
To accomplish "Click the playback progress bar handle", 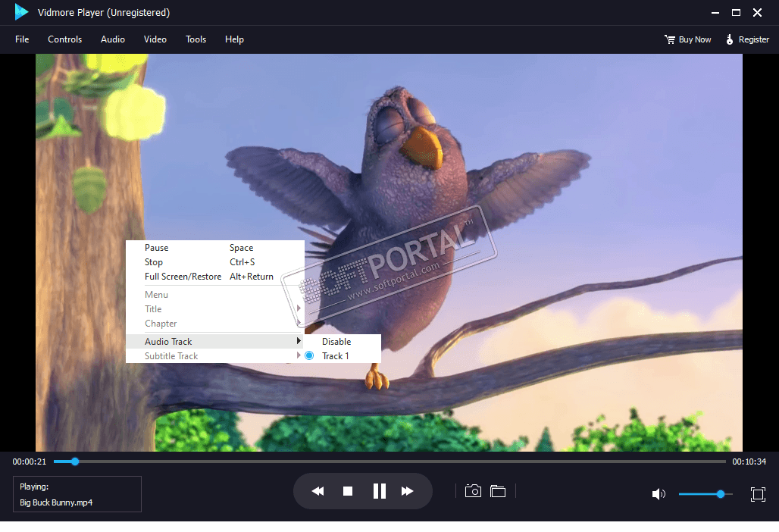I will coord(75,462).
